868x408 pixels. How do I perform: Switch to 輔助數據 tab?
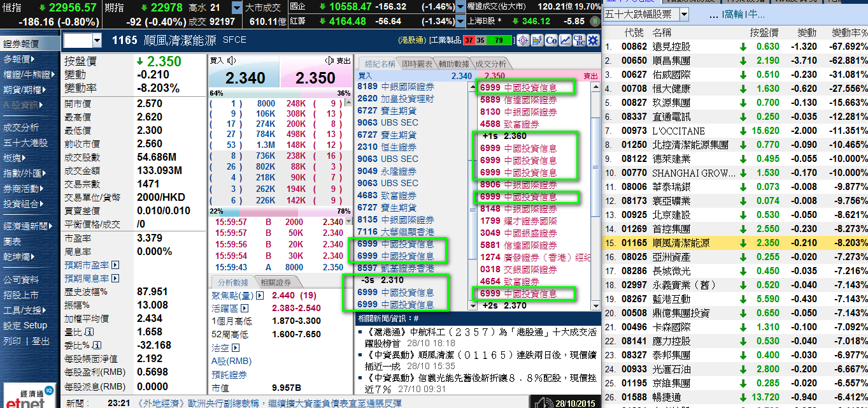tap(453, 64)
